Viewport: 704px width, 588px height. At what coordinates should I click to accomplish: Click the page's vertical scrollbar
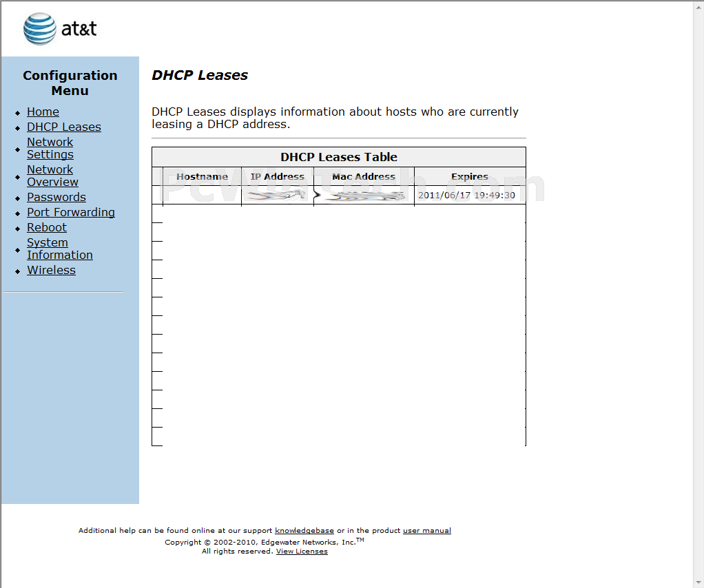(x=698, y=294)
